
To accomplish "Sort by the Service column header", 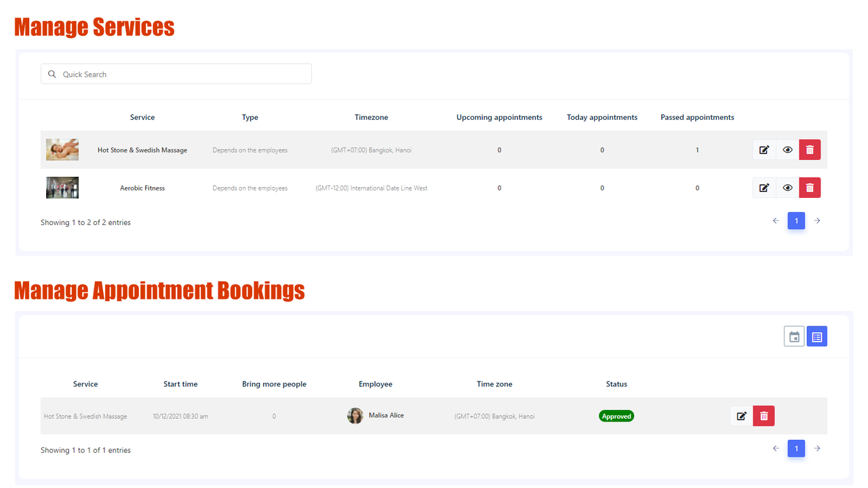I will [142, 117].
